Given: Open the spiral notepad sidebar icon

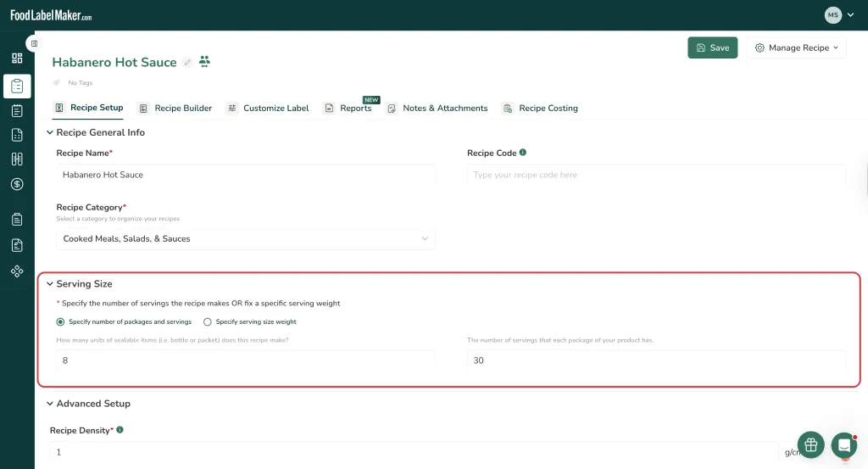Looking at the screenshot, I should 17,111.
